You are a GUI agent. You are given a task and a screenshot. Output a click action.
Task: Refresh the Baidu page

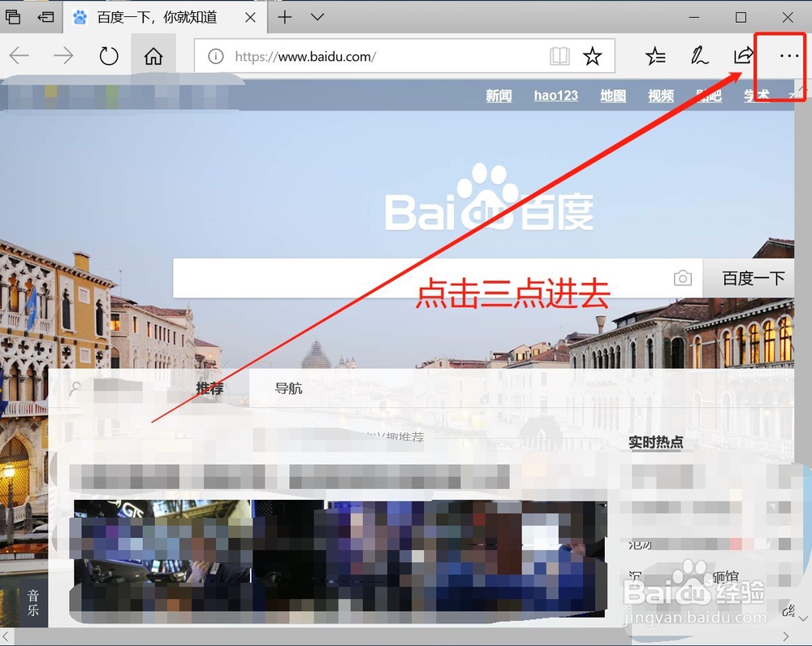click(x=109, y=56)
